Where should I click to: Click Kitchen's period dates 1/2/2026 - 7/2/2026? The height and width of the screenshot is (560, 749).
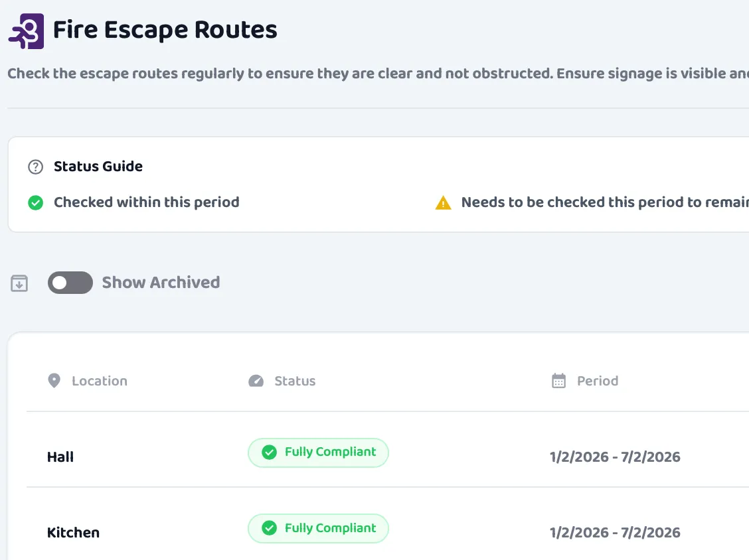(615, 532)
